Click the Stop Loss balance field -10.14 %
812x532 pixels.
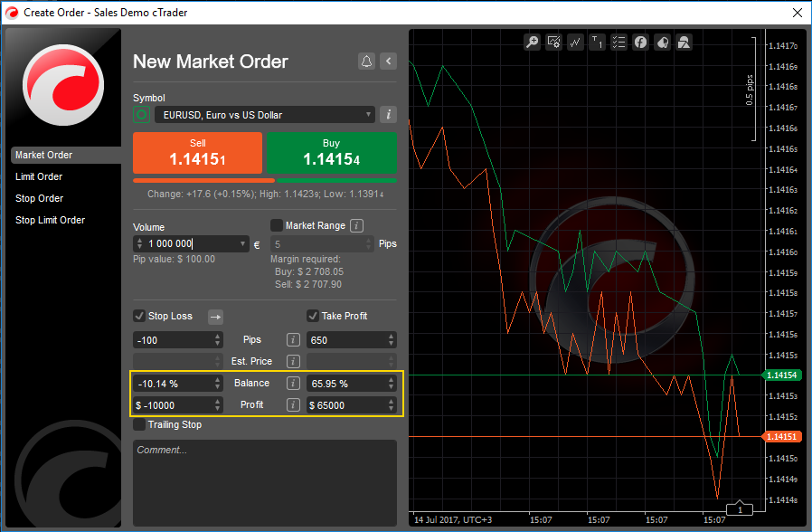click(x=177, y=384)
